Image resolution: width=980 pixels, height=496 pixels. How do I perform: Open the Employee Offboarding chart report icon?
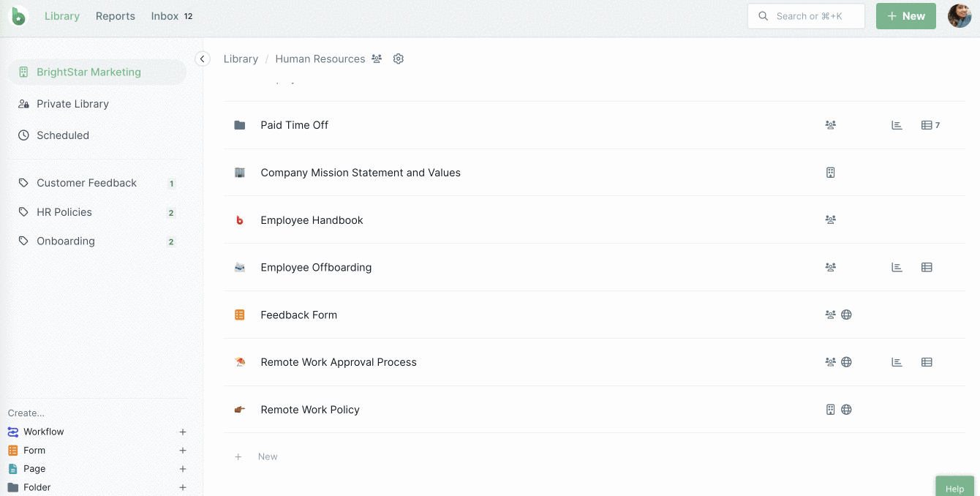pos(897,267)
